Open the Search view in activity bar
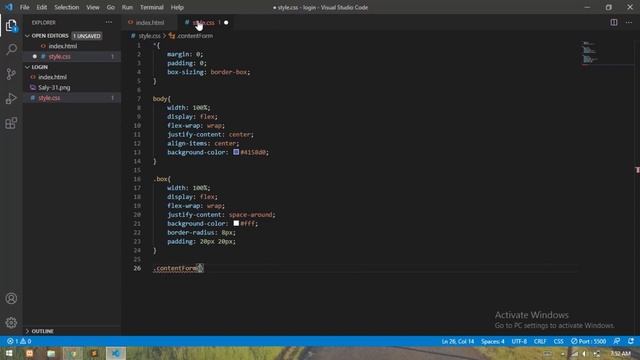The width and height of the screenshot is (640, 360). click(x=11, y=49)
